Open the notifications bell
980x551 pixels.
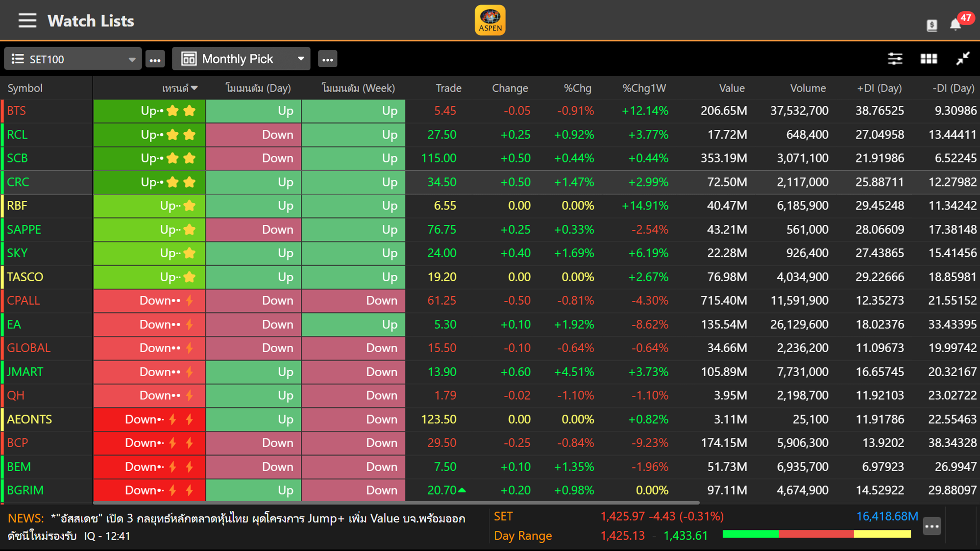955,25
